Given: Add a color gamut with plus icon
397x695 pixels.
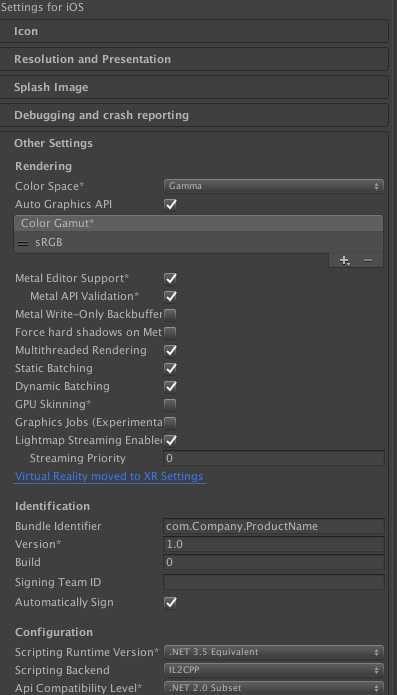Looking at the screenshot, I should coord(344,261).
